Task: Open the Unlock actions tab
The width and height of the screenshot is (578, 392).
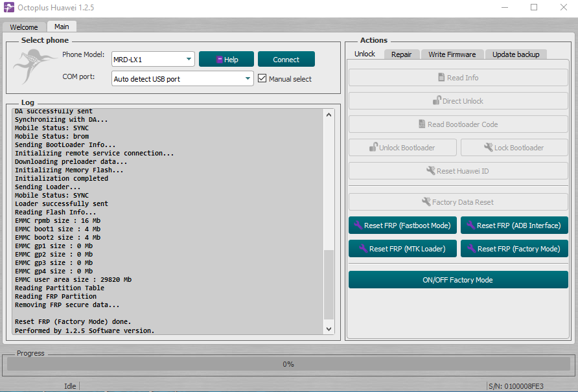Action: point(365,54)
